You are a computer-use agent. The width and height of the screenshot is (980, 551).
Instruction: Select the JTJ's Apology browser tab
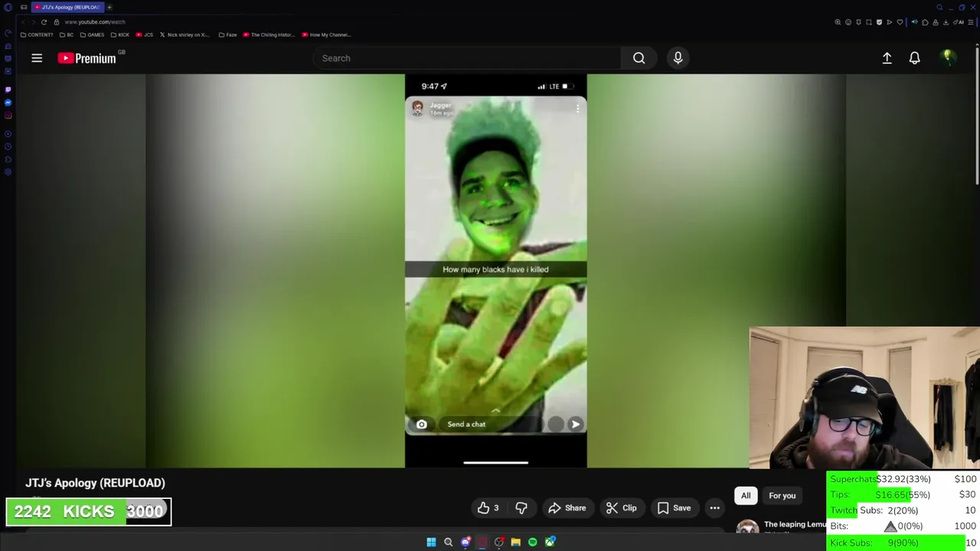(x=67, y=7)
